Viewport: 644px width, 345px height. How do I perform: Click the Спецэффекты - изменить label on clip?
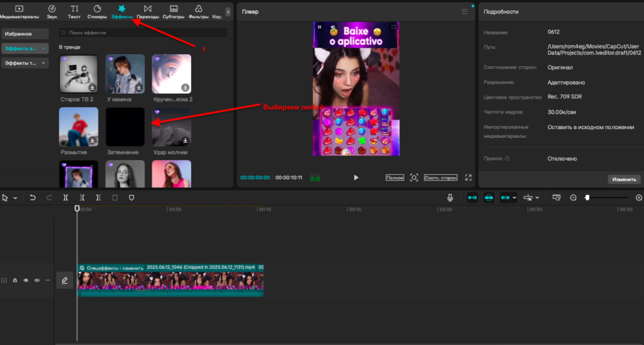click(x=115, y=268)
